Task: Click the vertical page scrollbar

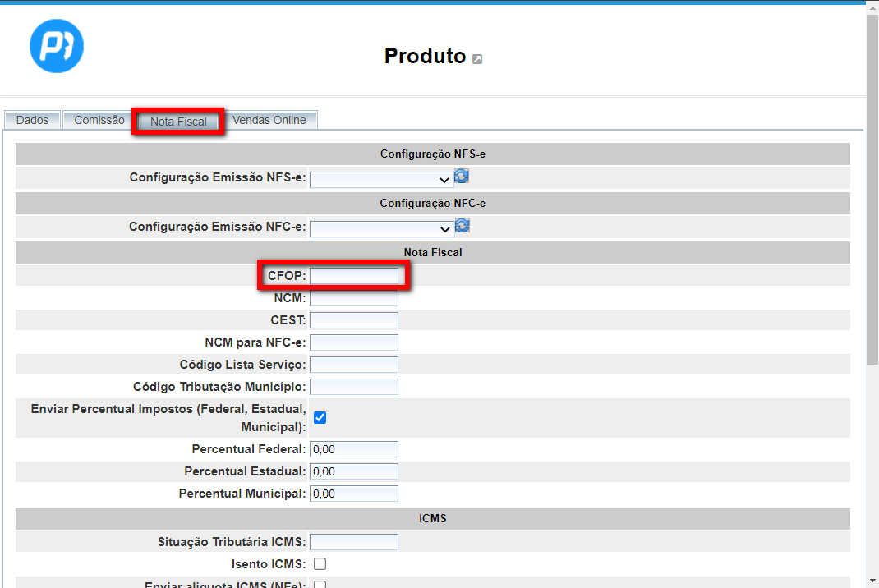Action: [x=872, y=189]
